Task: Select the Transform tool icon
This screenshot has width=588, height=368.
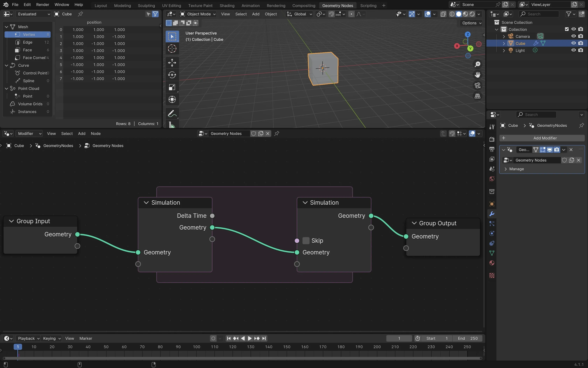Action: [x=172, y=99]
